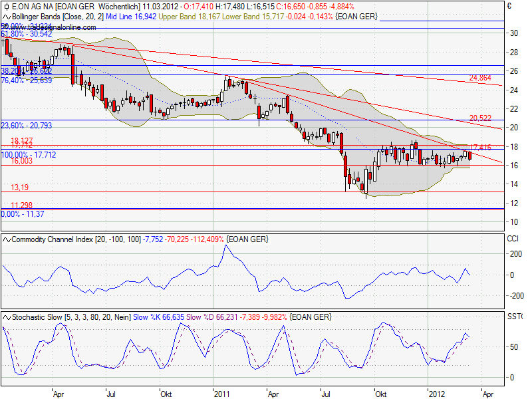Screen dimensions: 532x399
Task: Click the '[EOAN GER Wöchentlich]' symbol label
Action: [x=98, y=7]
